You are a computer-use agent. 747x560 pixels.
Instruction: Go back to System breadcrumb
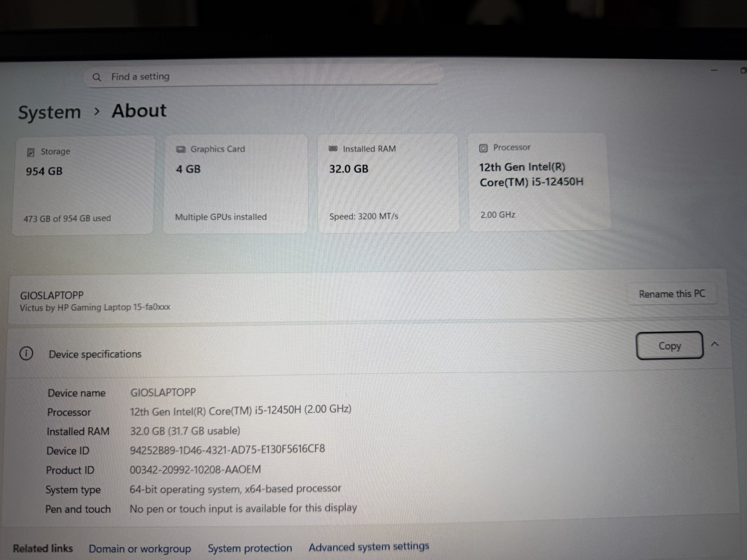49,112
